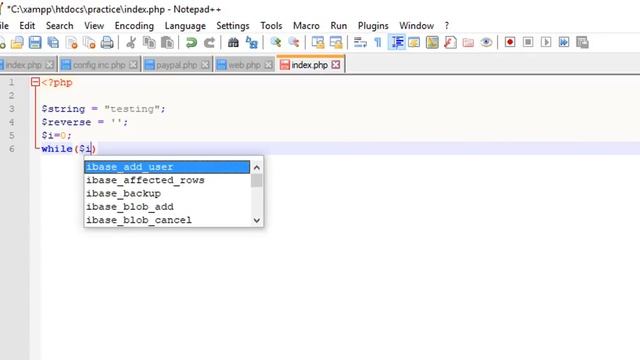Click the Save All toolbar icon
Screen dimensions: 640x360
pos(53,42)
